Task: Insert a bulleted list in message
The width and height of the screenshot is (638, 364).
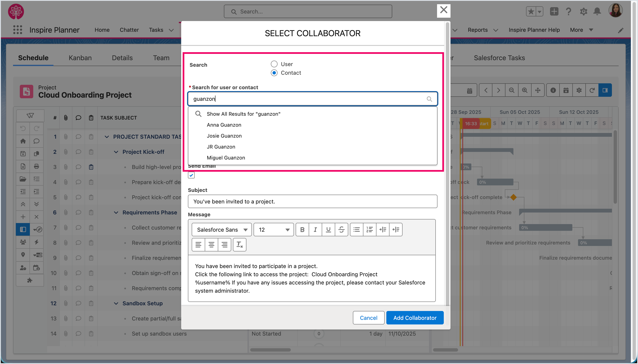Action: [356, 230]
